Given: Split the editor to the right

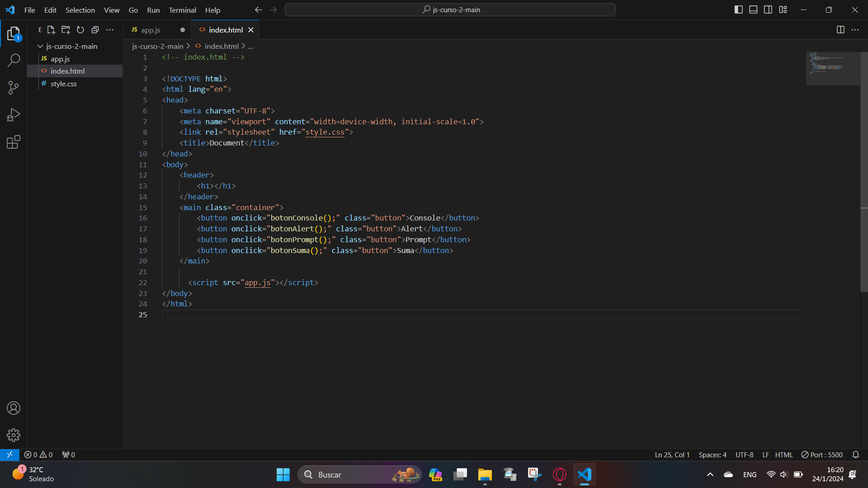Looking at the screenshot, I should click(x=840, y=30).
